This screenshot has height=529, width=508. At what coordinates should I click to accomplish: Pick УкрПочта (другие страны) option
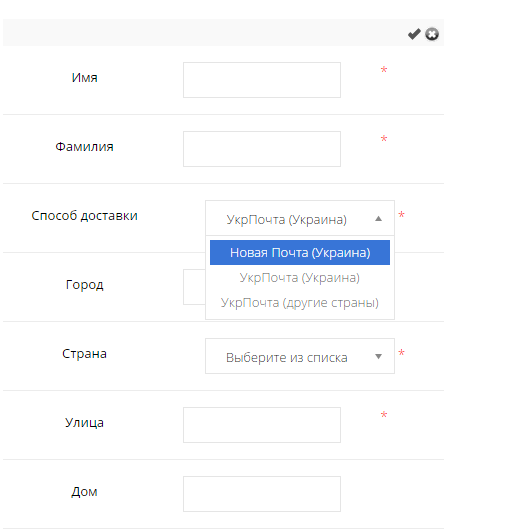300,303
